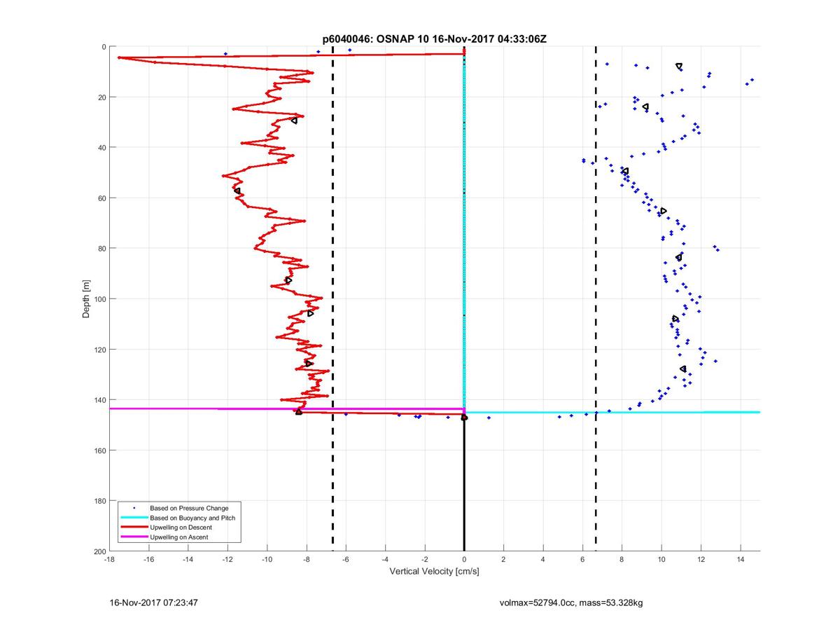Click depth-axis tick label 20
Screen dimensions: 840x620
point(101,97)
